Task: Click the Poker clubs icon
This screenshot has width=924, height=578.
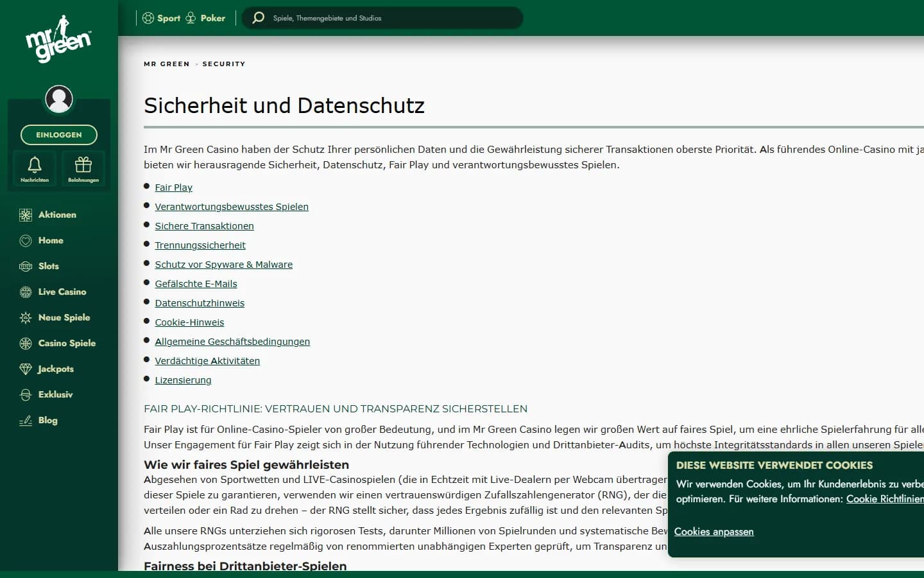Action: point(191,18)
